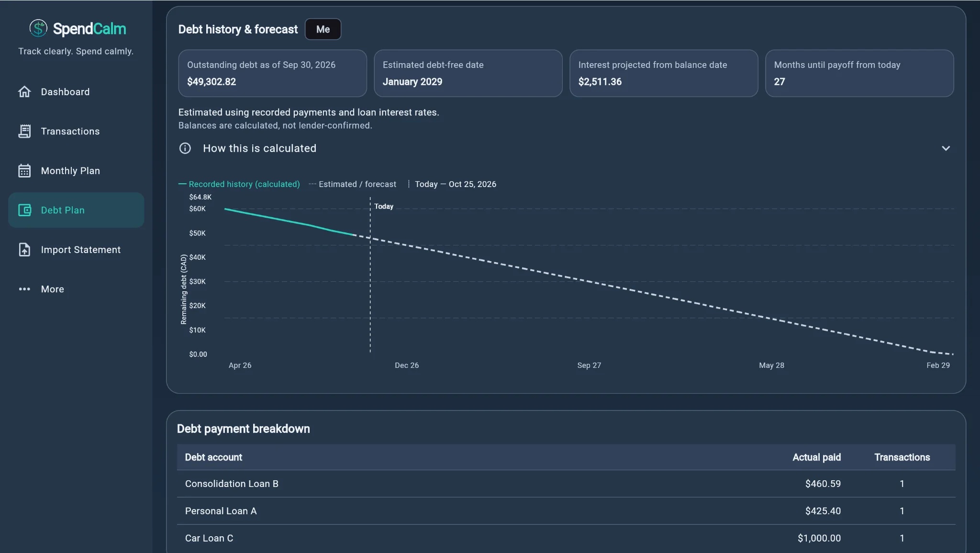Click the Debt account column header
980x553 pixels.
213,457
